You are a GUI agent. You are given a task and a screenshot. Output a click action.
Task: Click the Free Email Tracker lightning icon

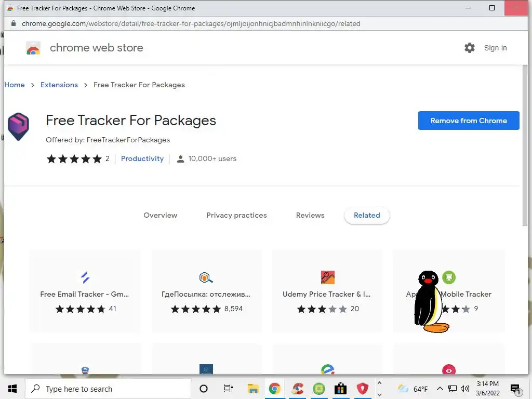(x=85, y=277)
